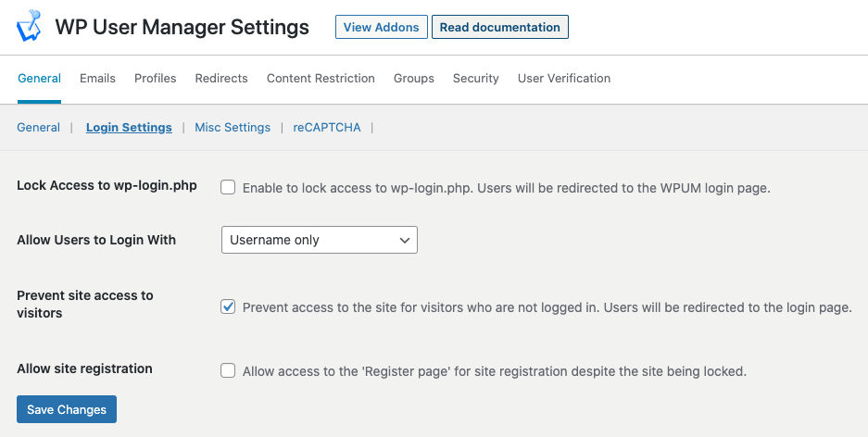Open the reCAPTCHA settings link
The image size is (868, 437).
pos(327,127)
